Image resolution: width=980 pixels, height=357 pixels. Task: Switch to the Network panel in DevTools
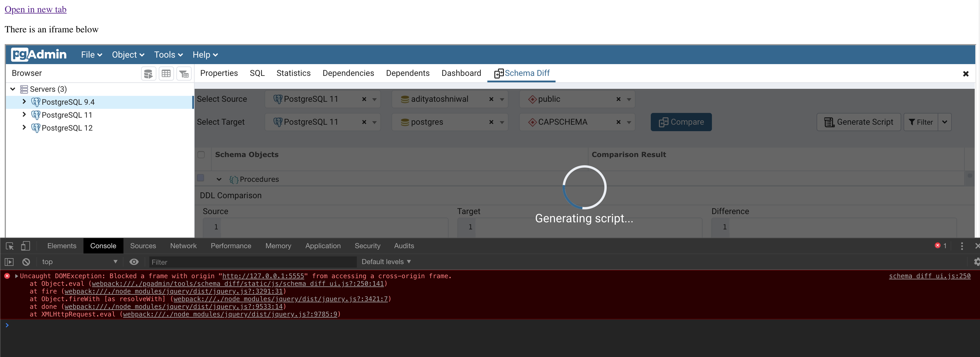click(183, 246)
